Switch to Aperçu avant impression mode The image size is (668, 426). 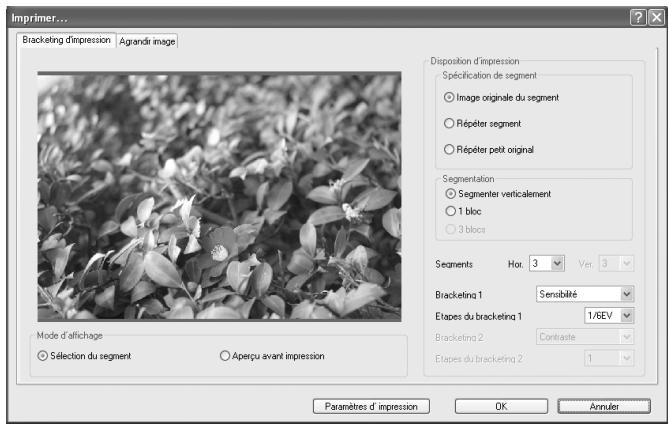272,356
